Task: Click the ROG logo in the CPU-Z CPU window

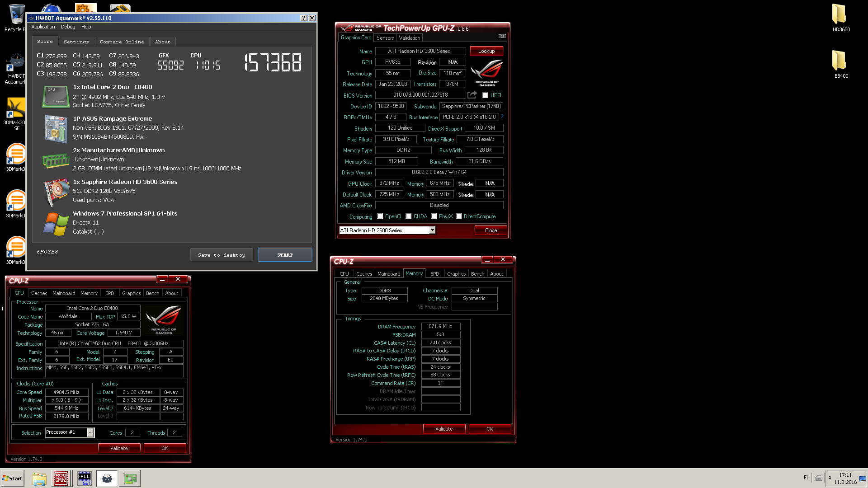Action: tap(164, 320)
